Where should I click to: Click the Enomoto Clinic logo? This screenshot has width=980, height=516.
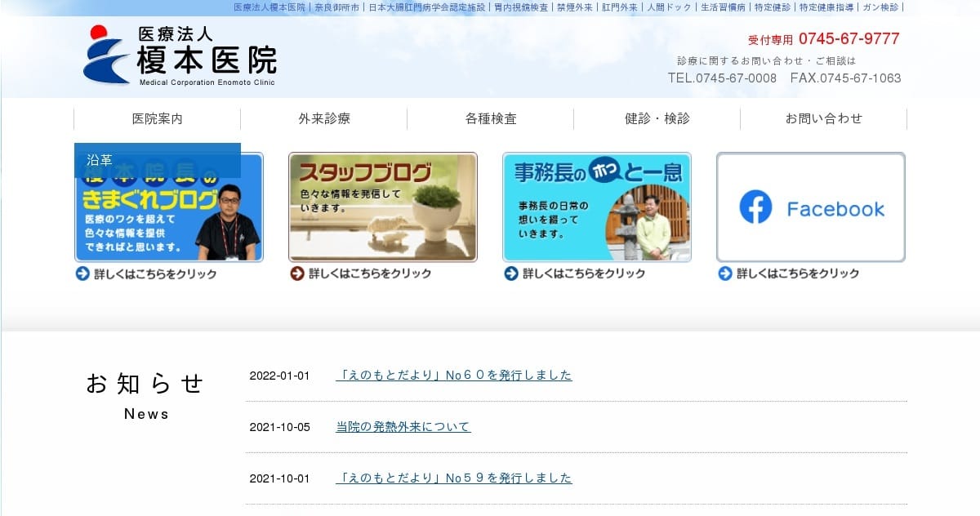pyautogui.click(x=180, y=55)
